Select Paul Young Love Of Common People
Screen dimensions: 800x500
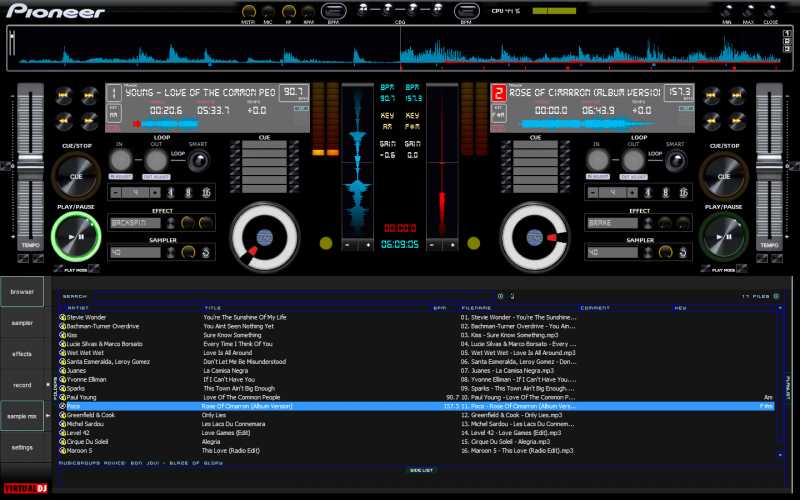tap(417, 397)
